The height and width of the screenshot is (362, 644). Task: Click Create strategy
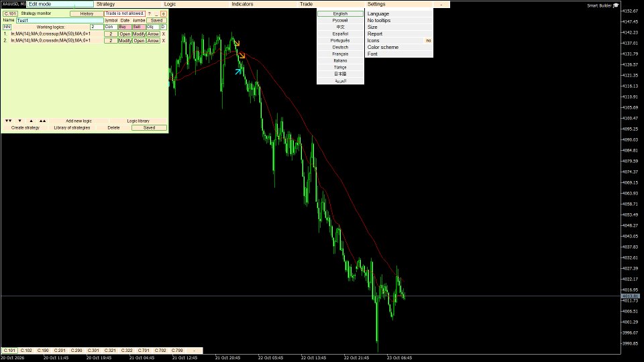(25, 127)
